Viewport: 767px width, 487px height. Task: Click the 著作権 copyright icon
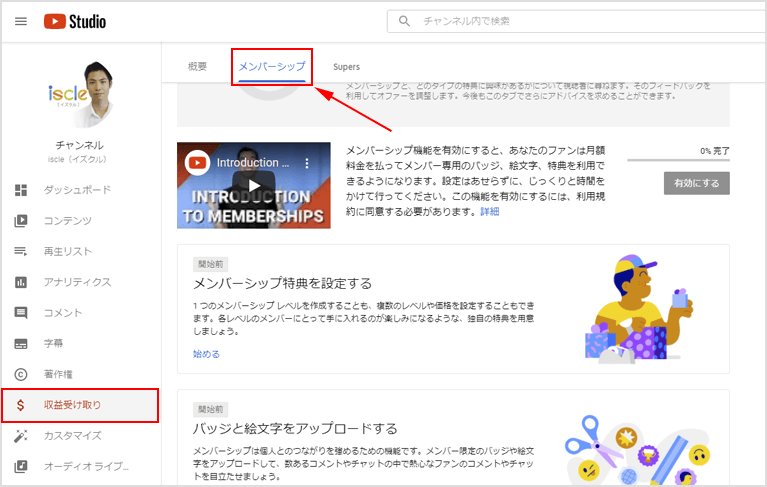point(21,375)
